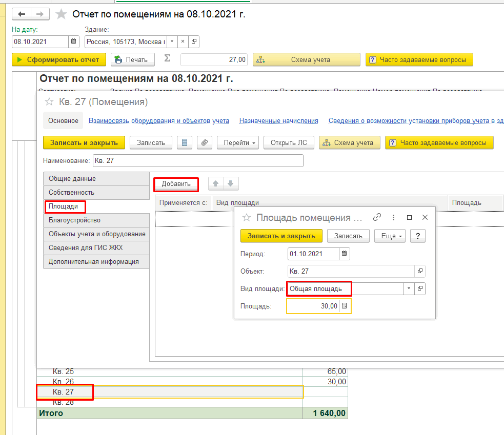Select the Благоустройство section tab
Viewport: 504px width, 435px height.
75,220
